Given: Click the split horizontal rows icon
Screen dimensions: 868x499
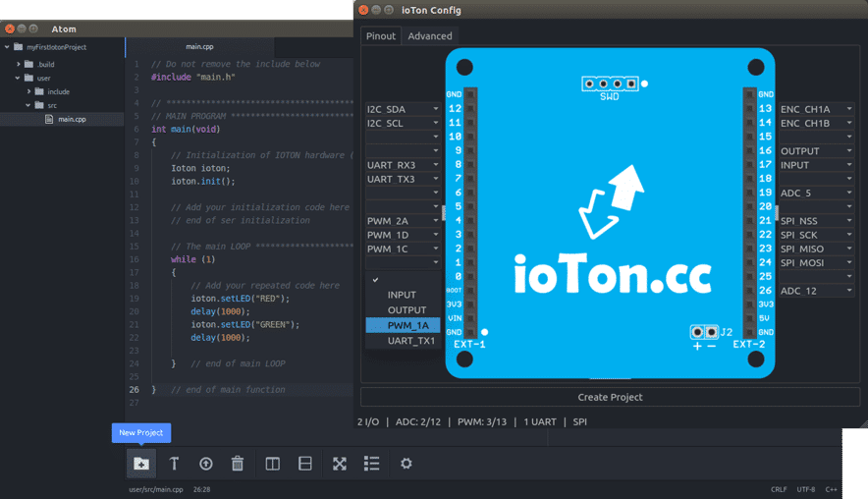Looking at the screenshot, I should pyautogui.click(x=305, y=464).
